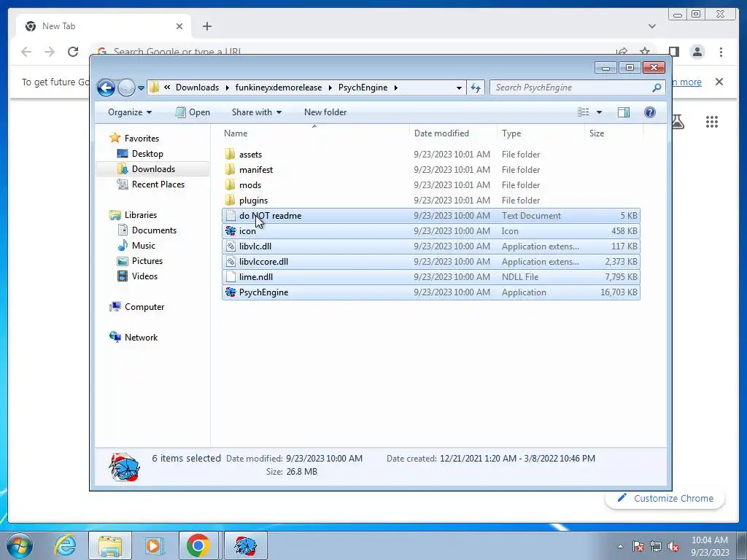Screen dimensions: 747x560
Task: Launch Internet Explorer from taskbar
Action: tap(65, 545)
